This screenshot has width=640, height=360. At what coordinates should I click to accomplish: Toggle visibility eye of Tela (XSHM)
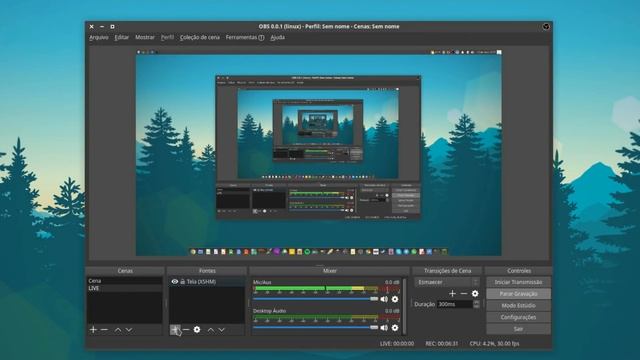[x=175, y=282]
